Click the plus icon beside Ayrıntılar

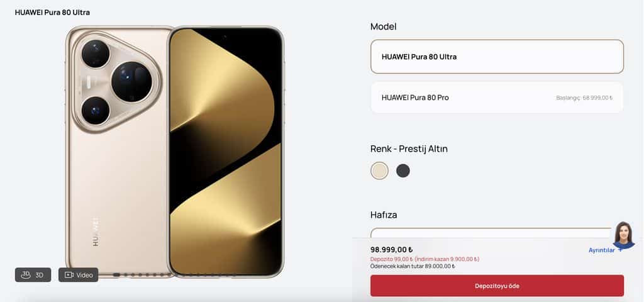point(620,249)
